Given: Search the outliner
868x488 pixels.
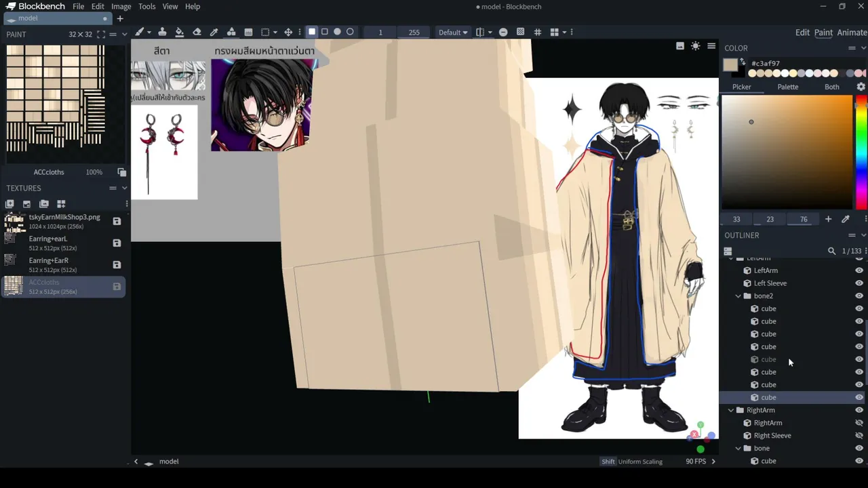Looking at the screenshot, I should pyautogui.click(x=831, y=251).
